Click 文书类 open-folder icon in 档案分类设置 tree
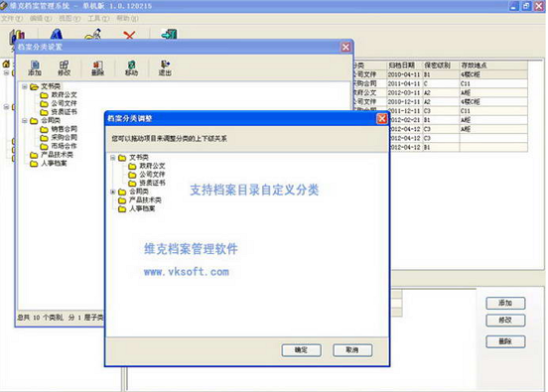Viewport: 548px width, 392px height. [x=34, y=86]
